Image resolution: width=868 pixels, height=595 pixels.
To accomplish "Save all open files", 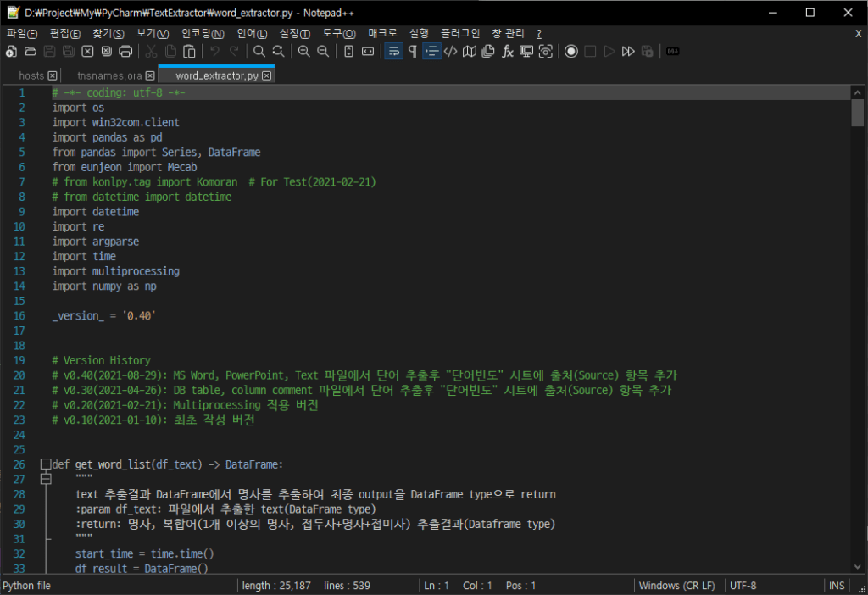I will 68,51.
